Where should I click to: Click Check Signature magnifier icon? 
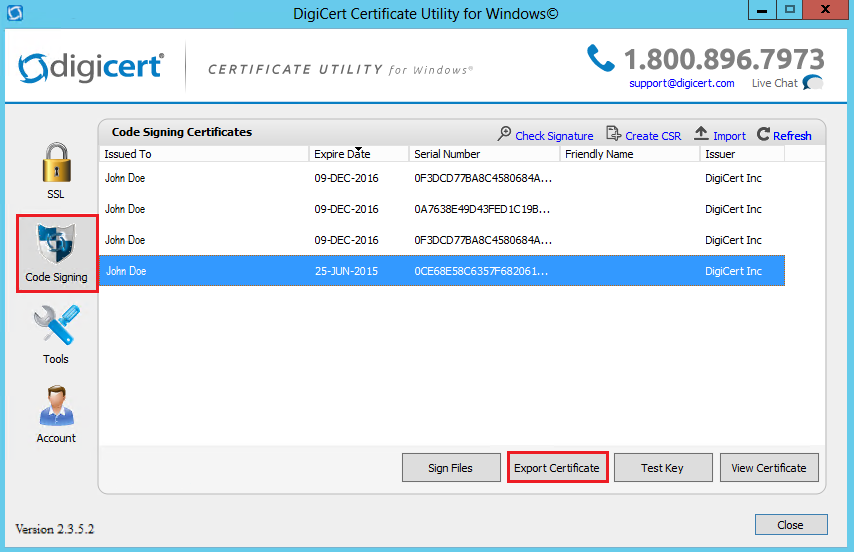[x=505, y=135]
